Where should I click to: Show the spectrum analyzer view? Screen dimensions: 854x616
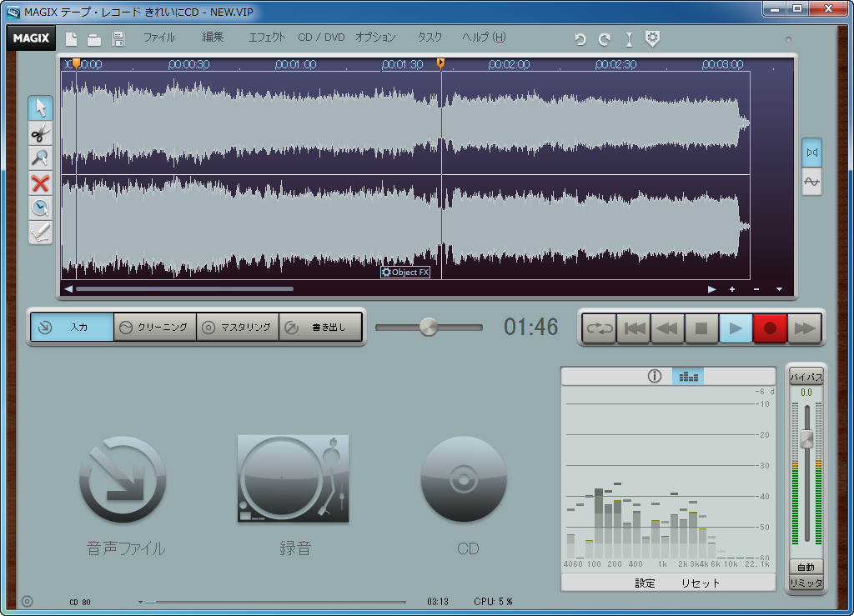(688, 376)
